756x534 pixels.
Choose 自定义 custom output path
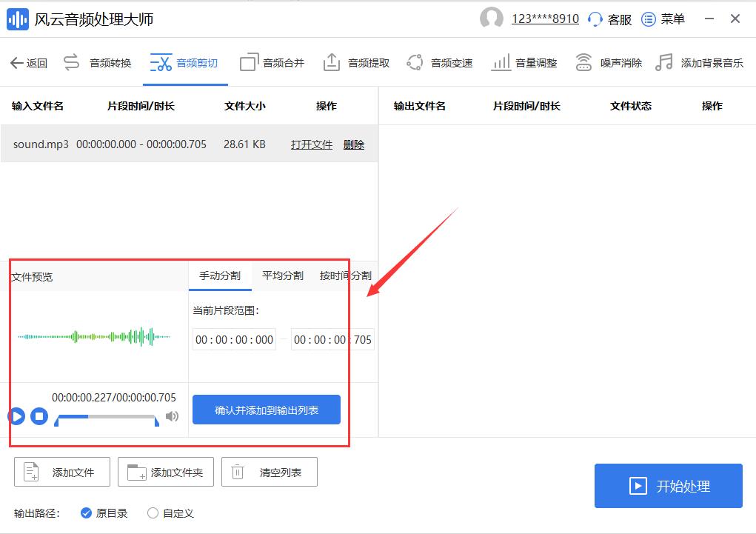(153, 513)
